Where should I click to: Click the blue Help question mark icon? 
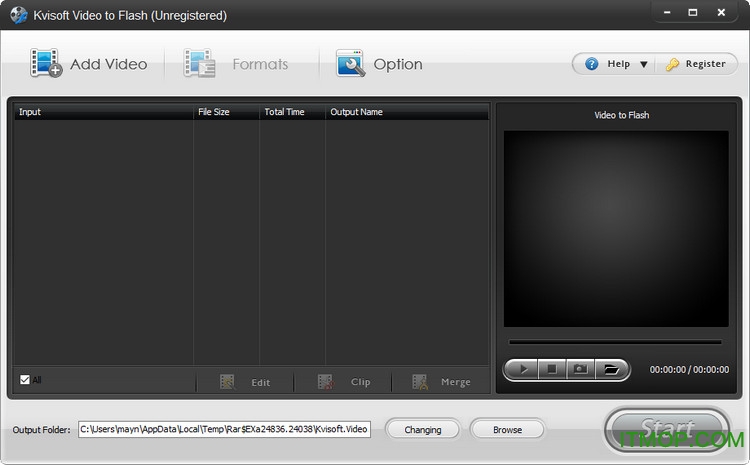click(x=592, y=64)
